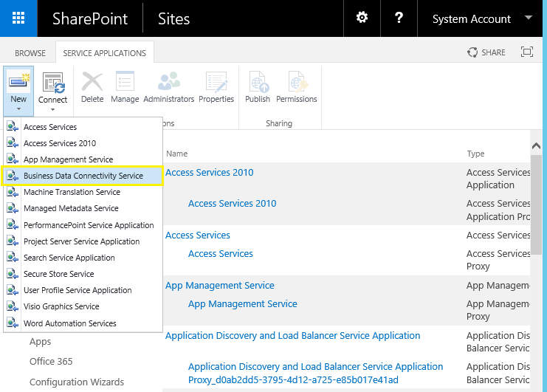Toggle focus on content icon

(527, 52)
